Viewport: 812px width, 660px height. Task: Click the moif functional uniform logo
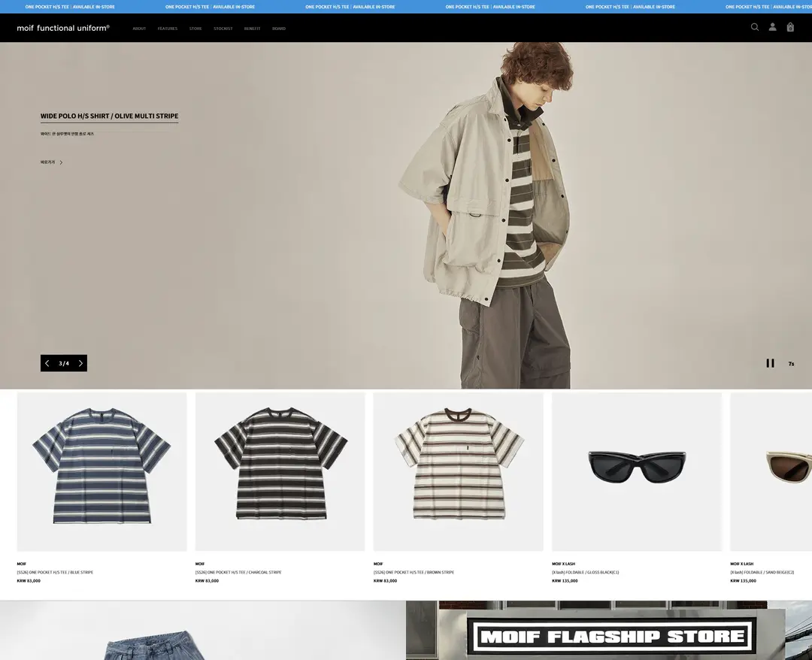coord(63,28)
